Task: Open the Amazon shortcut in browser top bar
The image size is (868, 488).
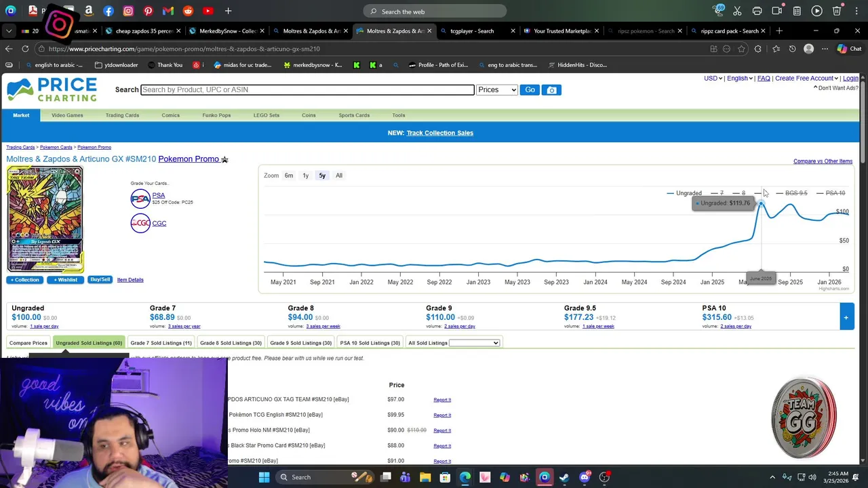Action: tap(88, 11)
